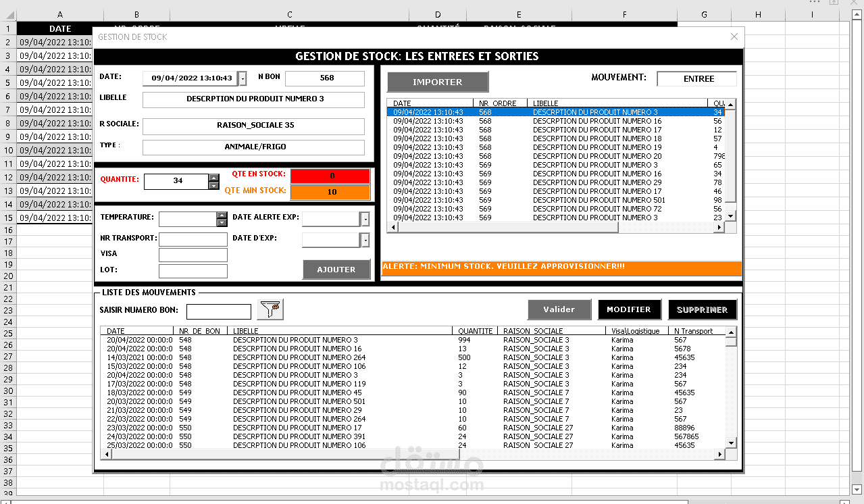Click import list horizontal scrollbar right arrow

(x=720, y=228)
